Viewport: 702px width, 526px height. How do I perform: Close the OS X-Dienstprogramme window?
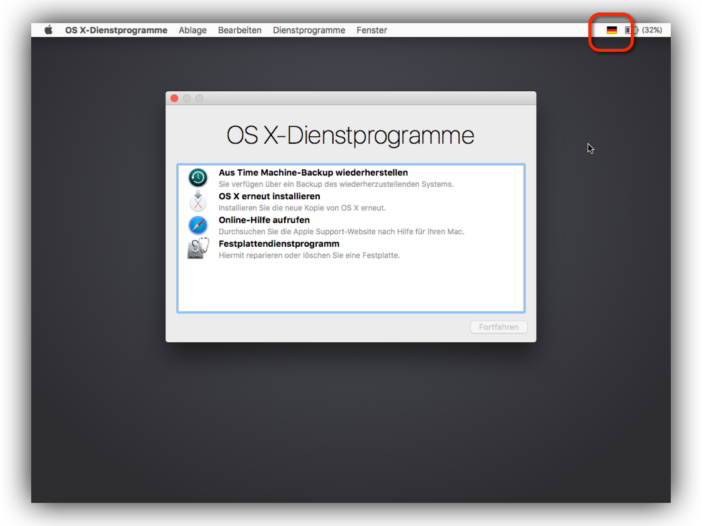[x=174, y=98]
